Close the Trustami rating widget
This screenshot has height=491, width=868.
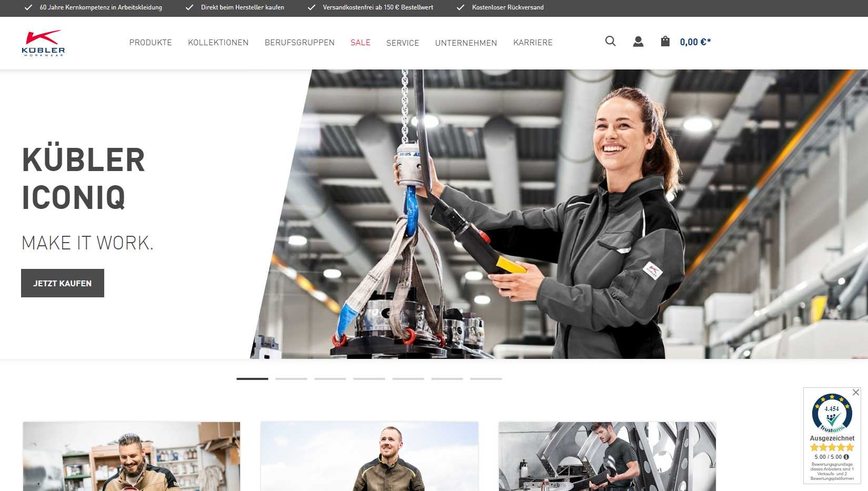pos(856,392)
